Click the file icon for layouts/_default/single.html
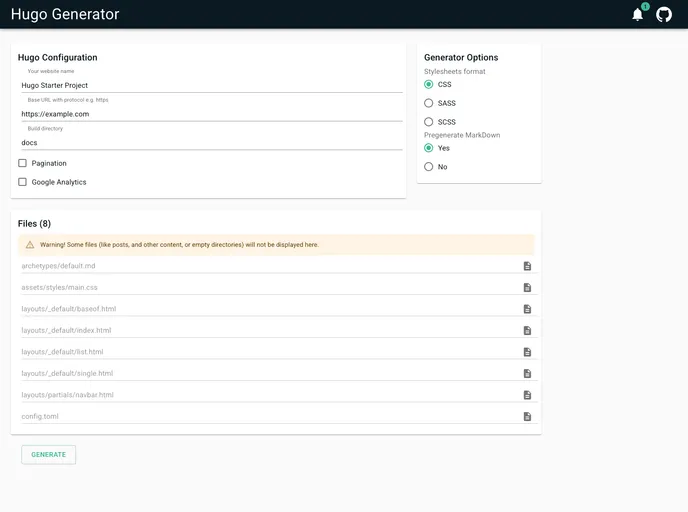The image size is (688, 512). pyautogui.click(x=527, y=374)
